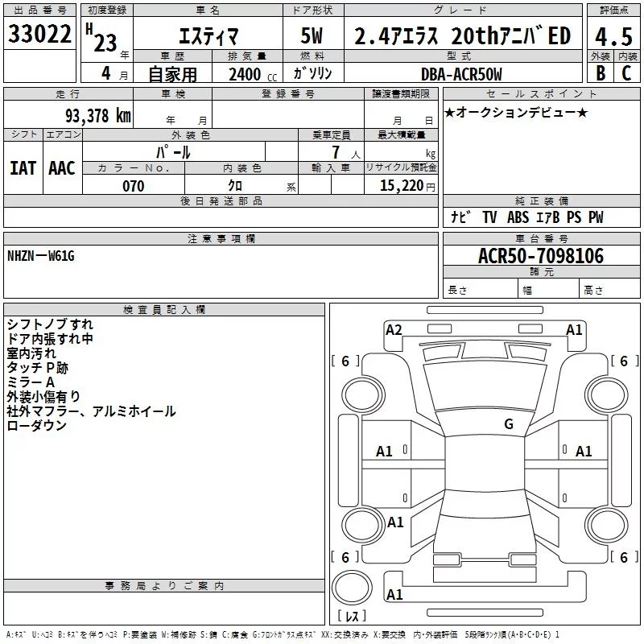Select inspector note 社外マフラー、アルミホイール
This screenshot has height=644, width=644.
click(91, 411)
